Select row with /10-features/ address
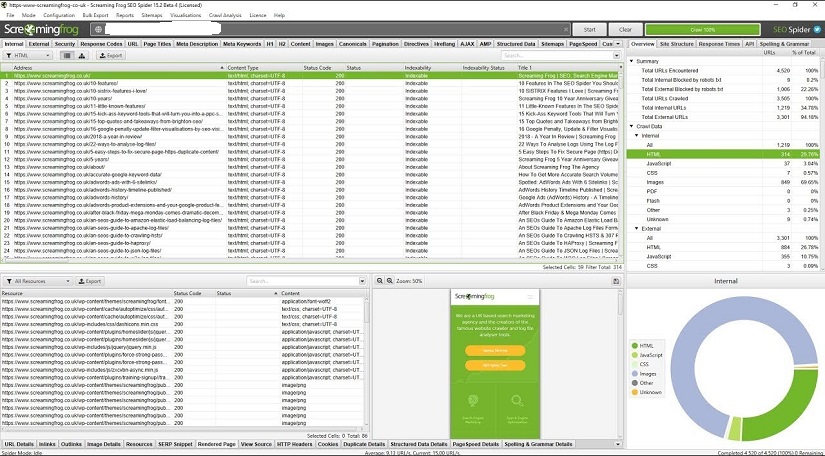The width and height of the screenshot is (825, 456). point(310,83)
